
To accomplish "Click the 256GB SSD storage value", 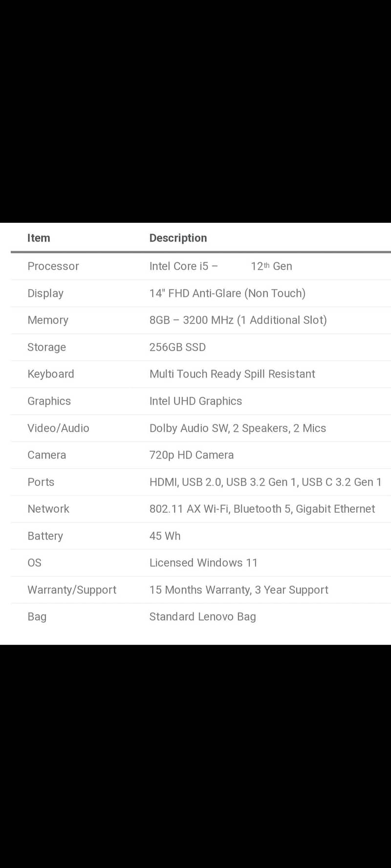I will [177, 347].
